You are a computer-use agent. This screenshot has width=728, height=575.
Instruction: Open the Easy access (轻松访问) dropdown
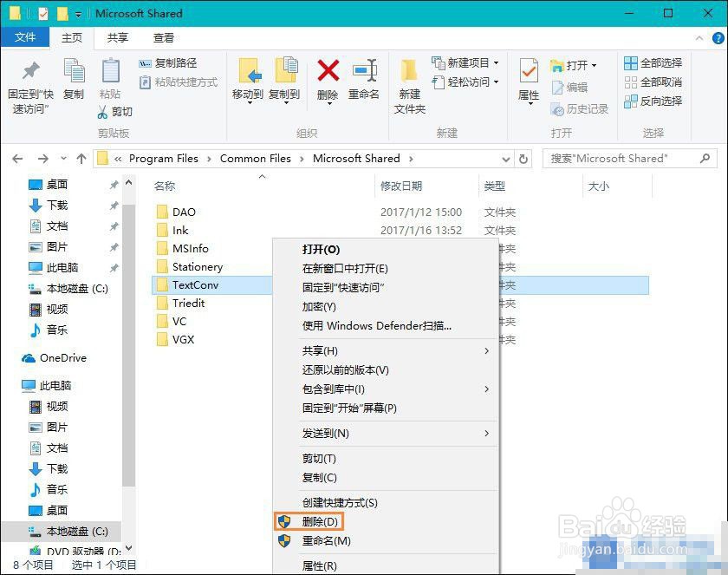point(497,82)
